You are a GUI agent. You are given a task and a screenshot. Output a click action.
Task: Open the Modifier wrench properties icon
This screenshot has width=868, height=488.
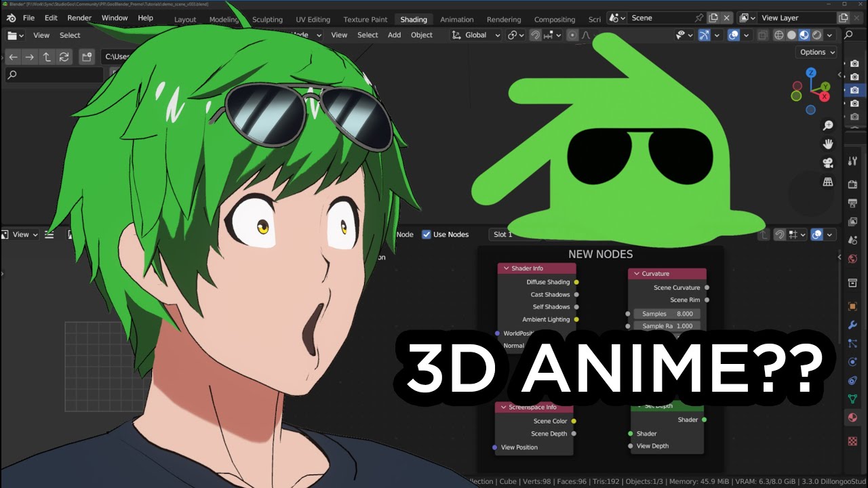853,325
